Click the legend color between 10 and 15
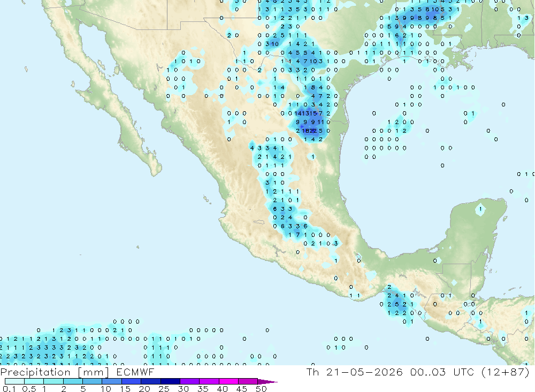This screenshot has width=535, height=392. click(x=112, y=381)
